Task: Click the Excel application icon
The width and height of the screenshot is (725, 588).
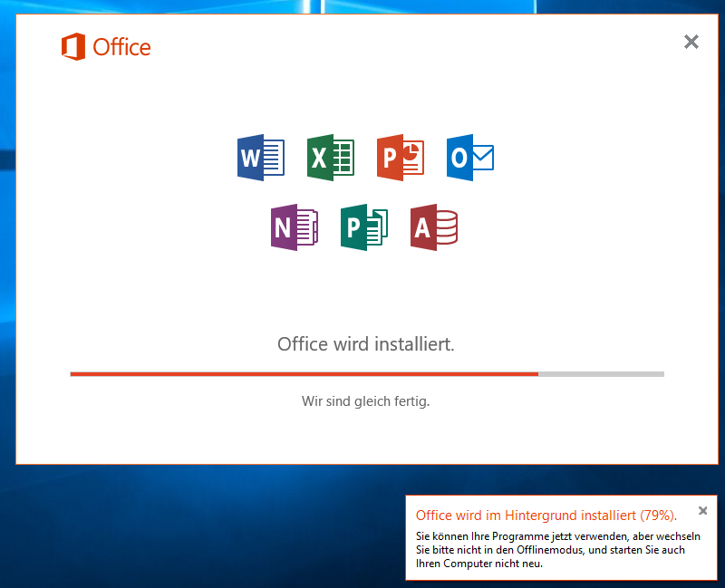Action: click(x=331, y=158)
